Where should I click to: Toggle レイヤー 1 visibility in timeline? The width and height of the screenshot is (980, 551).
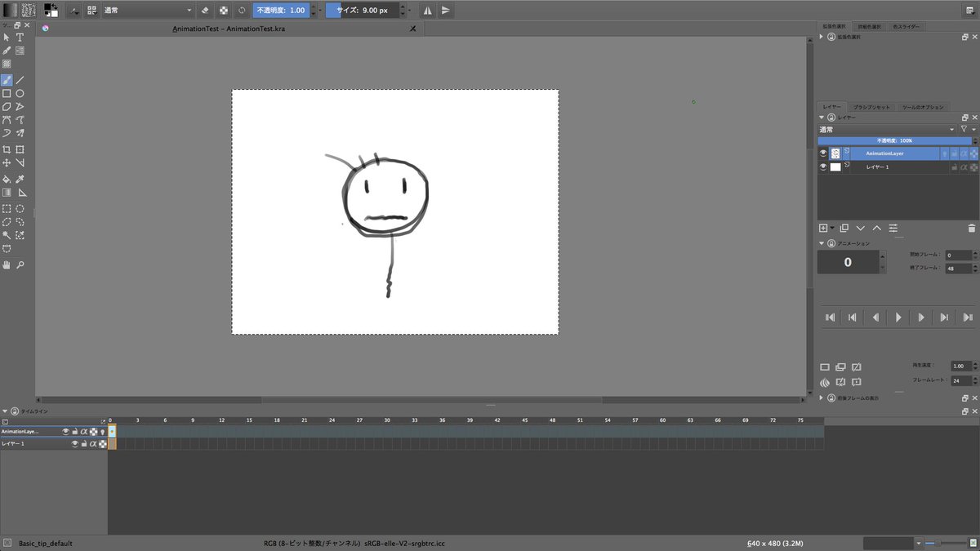74,443
